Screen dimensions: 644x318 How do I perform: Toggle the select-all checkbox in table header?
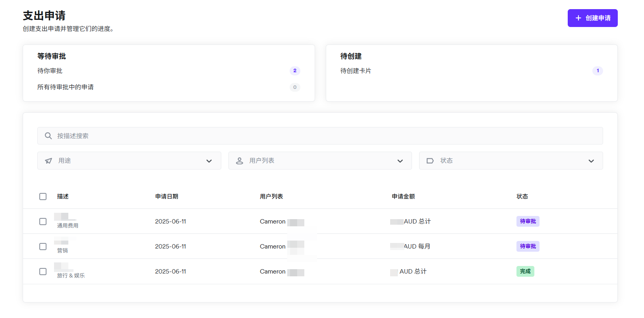[43, 197]
